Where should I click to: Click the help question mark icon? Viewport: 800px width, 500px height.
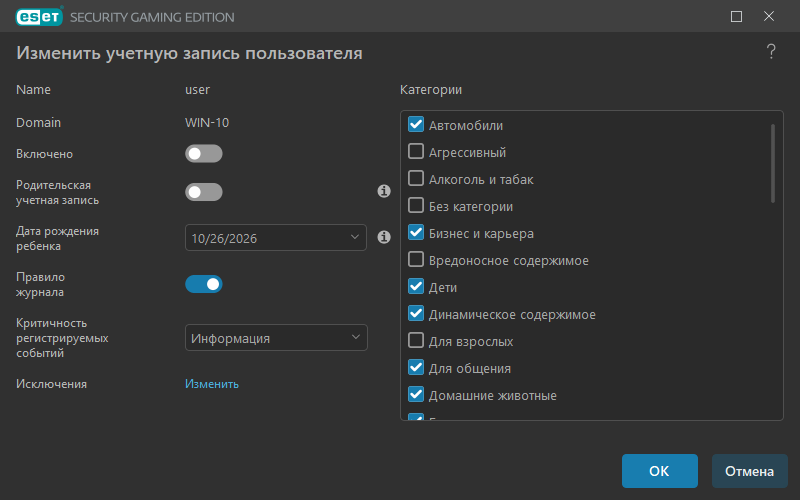771,52
